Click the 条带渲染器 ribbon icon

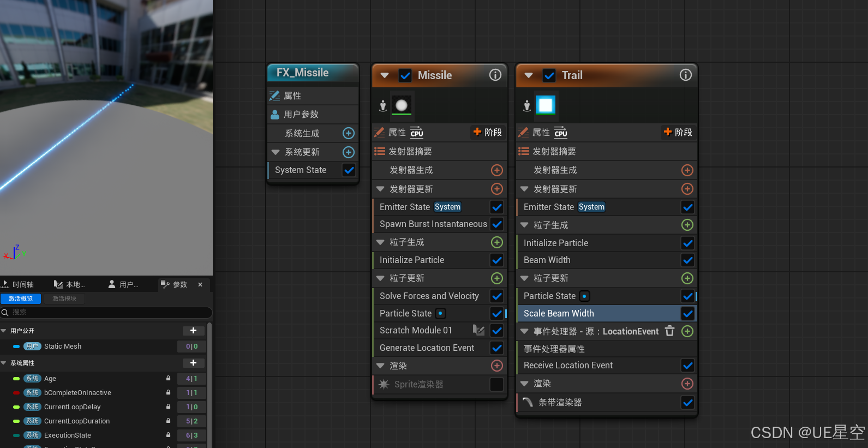[528, 402]
